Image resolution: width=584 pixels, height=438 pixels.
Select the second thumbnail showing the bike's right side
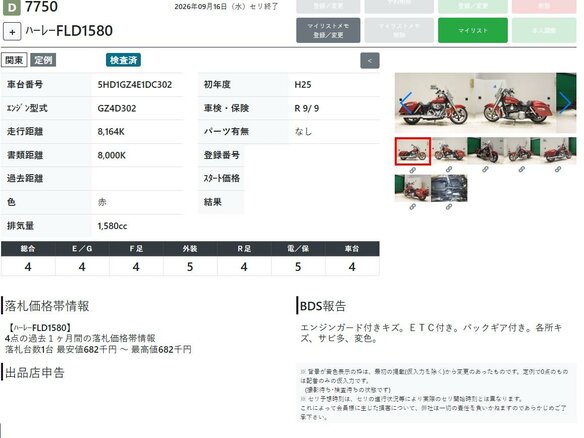tap(449, 151)
